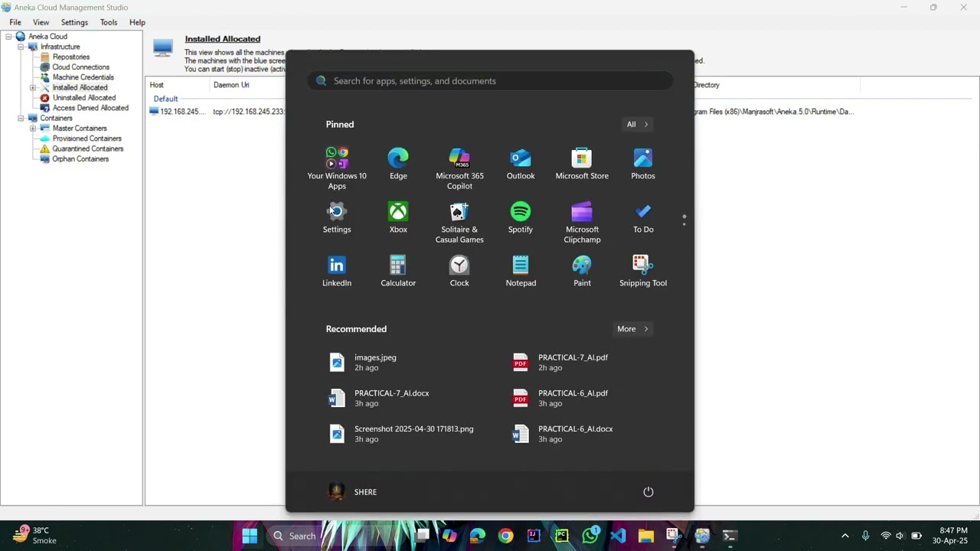Open Terminal from the taskbar
Screen dimensions: 980x551
(x=730, y=536)
